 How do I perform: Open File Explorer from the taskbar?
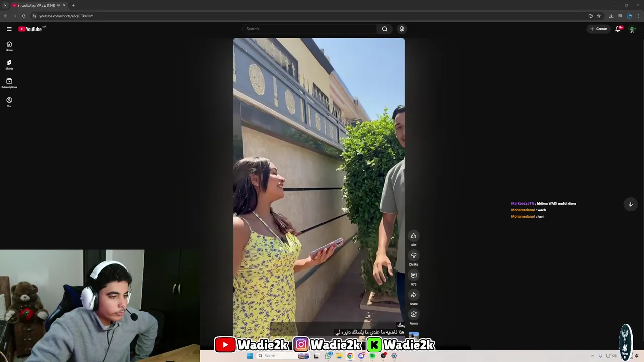[x=339, y=356]
